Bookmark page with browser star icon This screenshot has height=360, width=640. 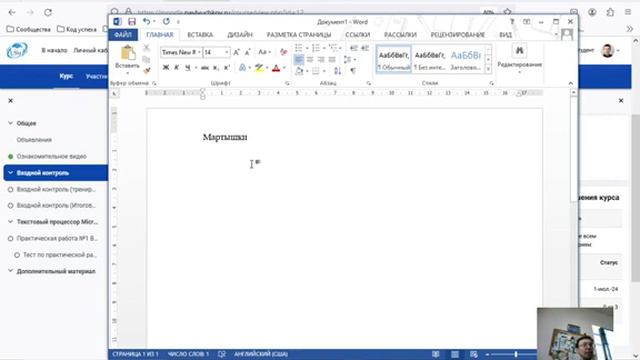click(507, 11)
